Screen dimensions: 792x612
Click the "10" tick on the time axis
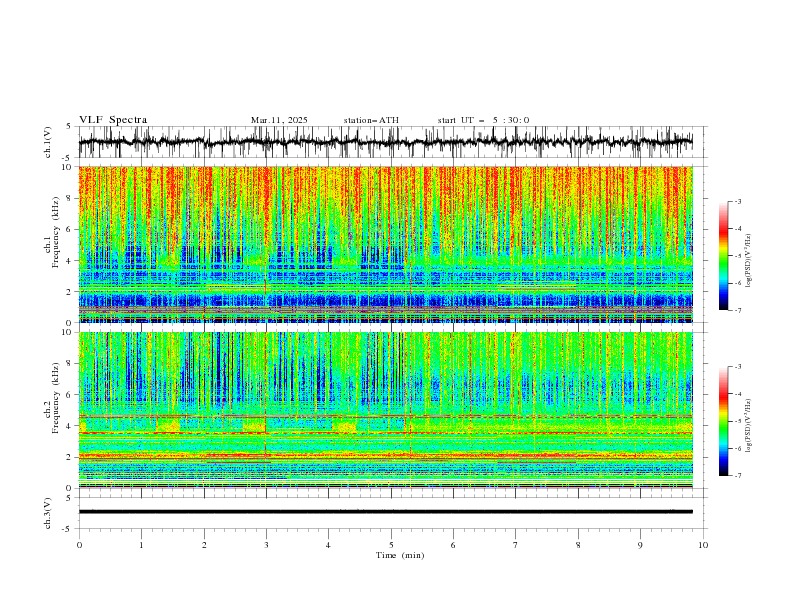point(703,545)
